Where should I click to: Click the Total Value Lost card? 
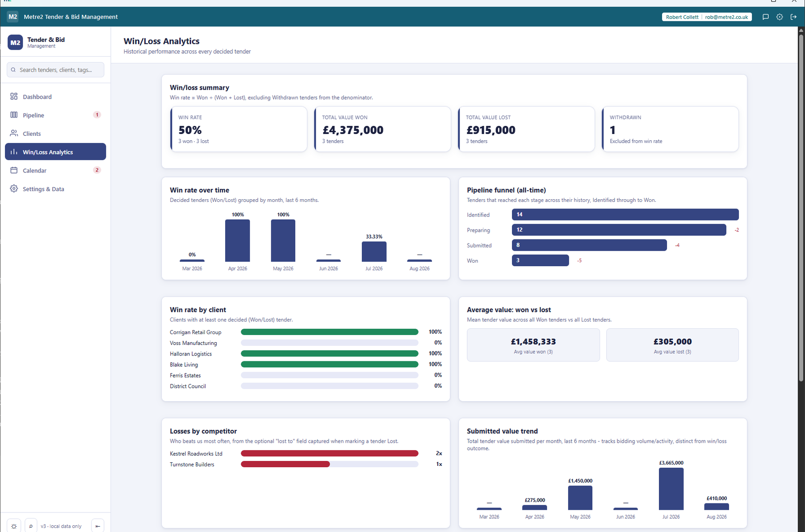click(527, 129)
